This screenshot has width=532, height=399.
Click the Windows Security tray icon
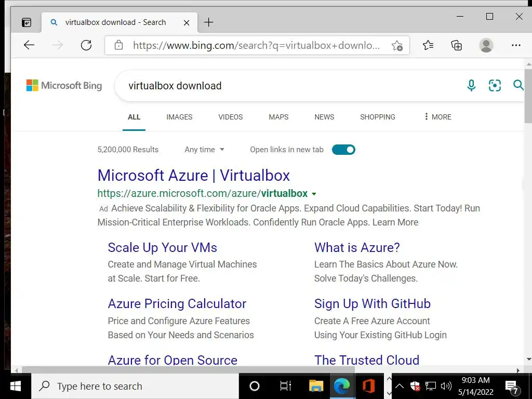point(415,386)
